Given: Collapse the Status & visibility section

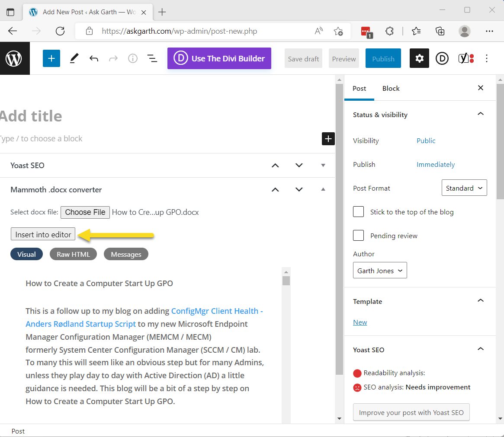Looking at the screenshot, I should [x=481, y=114].
